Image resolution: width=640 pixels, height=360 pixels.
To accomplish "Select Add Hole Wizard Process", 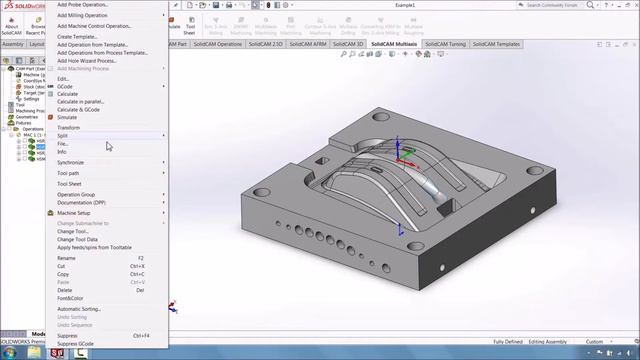I will (x=87, y=61).
